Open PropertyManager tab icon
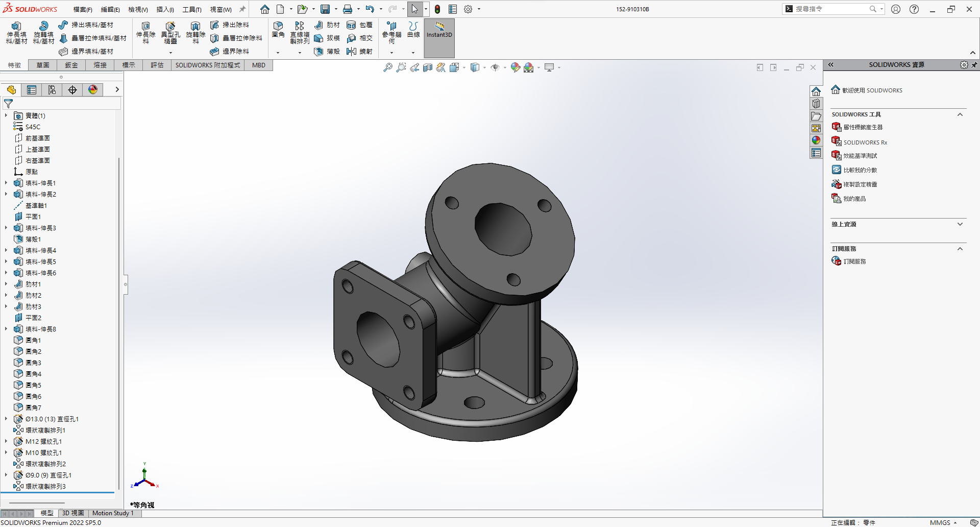980x527 pixels. [x=32, y=90]
